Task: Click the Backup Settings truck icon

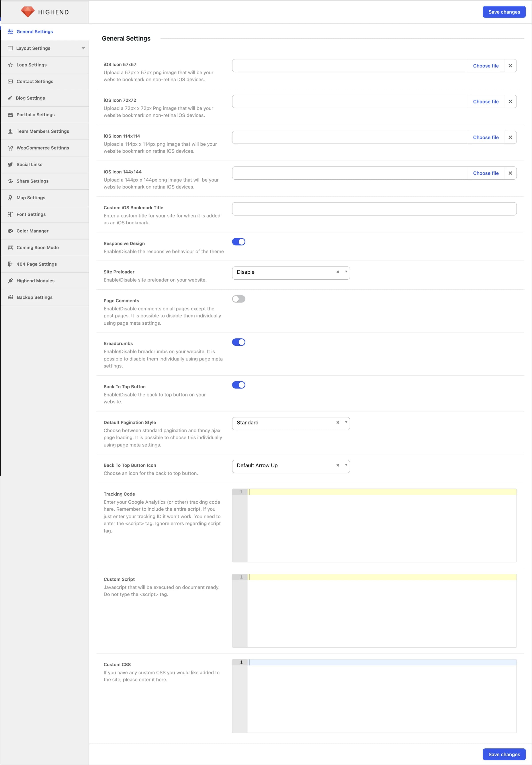Action: click(11, 297)
